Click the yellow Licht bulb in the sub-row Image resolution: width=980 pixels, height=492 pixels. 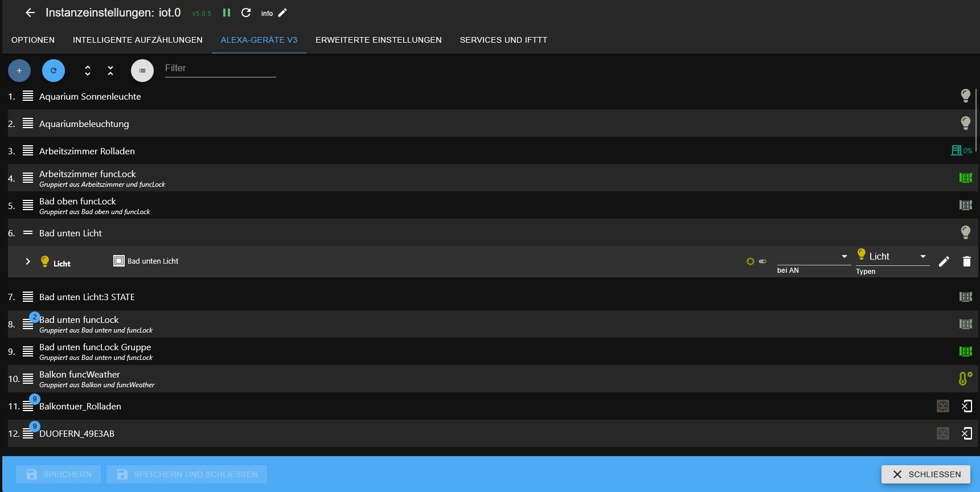pos(45,261)
